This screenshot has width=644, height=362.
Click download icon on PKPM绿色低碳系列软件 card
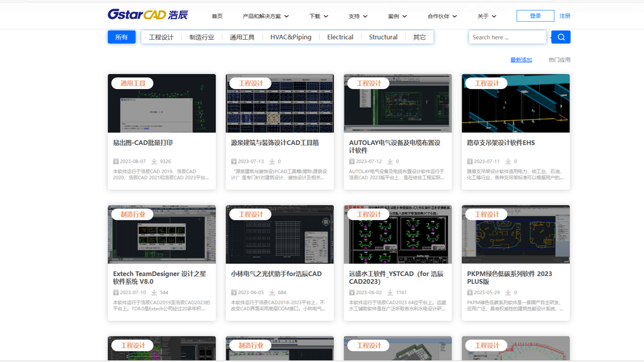point(508,292)
